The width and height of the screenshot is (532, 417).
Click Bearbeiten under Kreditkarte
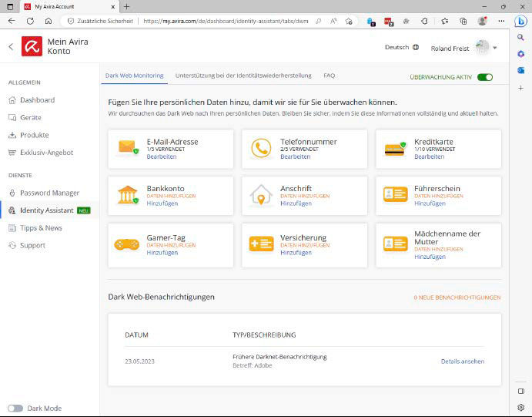click(429, 156)
